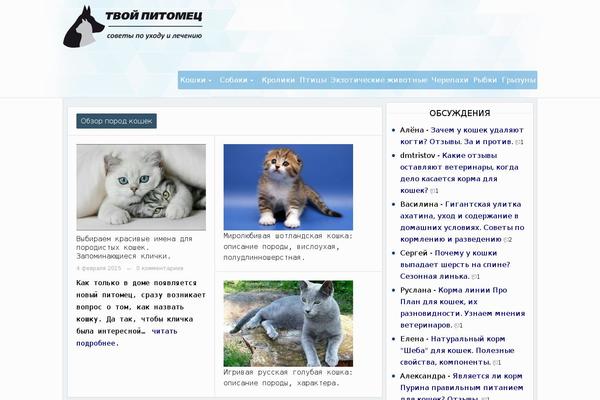
Task: Open discussion about ветеринары и корма для кошек
Action: tap(459, 173)
